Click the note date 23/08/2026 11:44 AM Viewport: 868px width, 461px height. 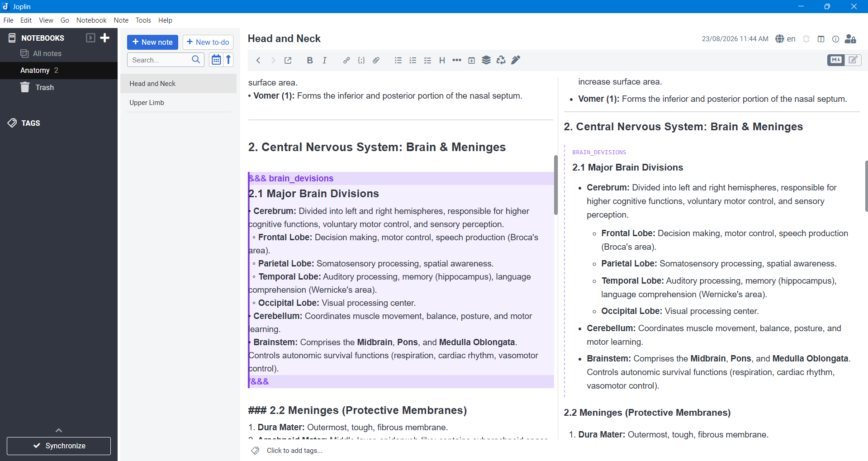[x=735, y=39]
